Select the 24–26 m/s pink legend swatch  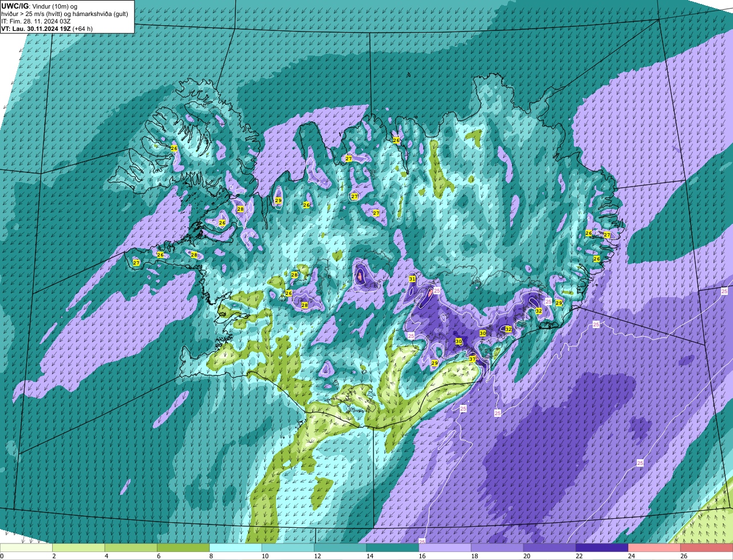(x=655, y=547)
